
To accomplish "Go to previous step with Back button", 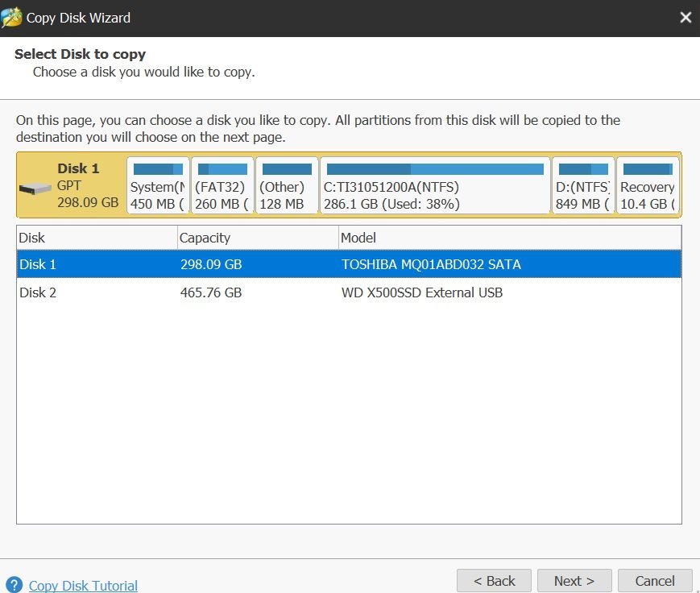I will [495, 581].
